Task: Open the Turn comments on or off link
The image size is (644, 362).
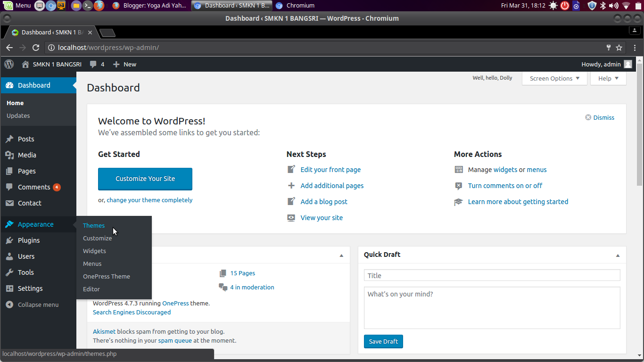Action: click(x=505, y=186)
